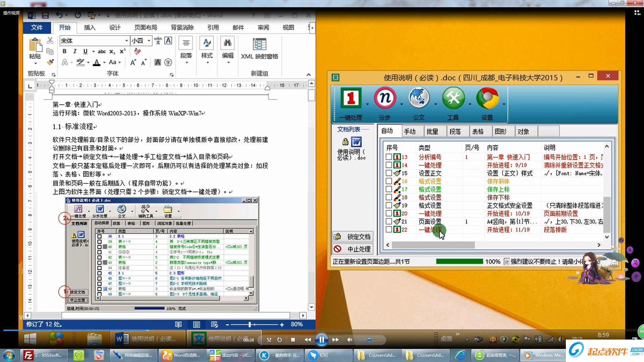The image size is (644, 362).
Task: Toggle the checkbox for row 21
Action: pyautogui.click(x=389, y=221)
